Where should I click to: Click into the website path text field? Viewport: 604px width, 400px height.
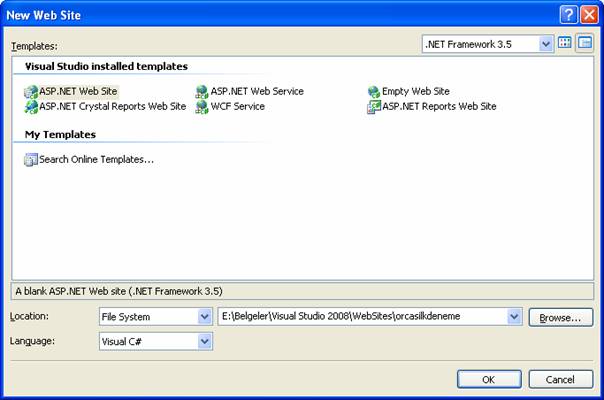tap(360, 317)
